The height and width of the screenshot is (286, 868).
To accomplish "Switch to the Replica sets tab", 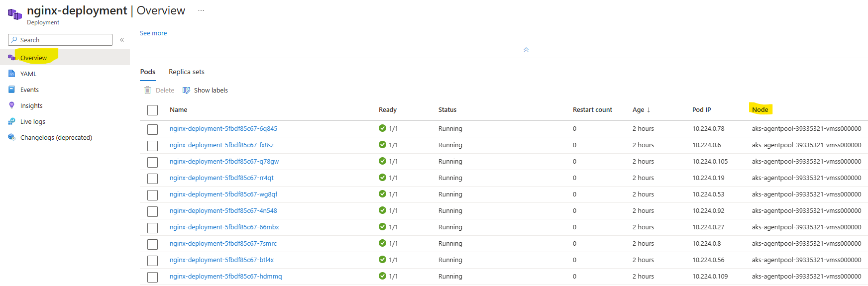I will (187, 72).
